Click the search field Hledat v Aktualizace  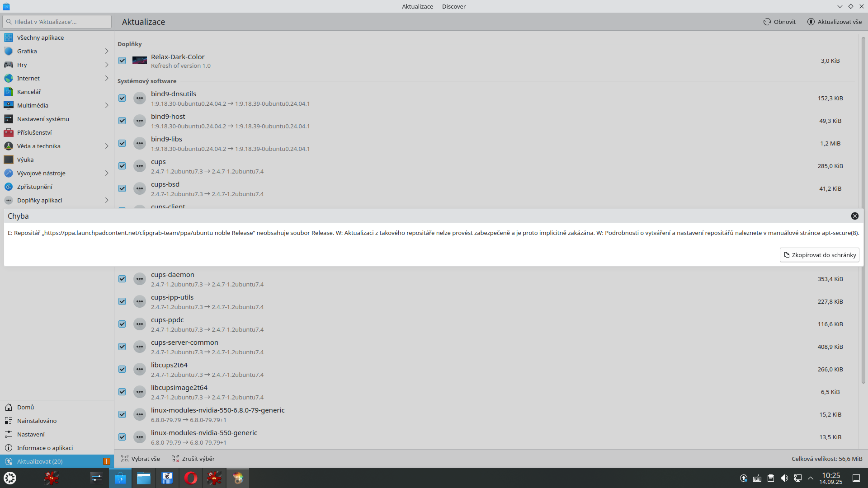click(57, 22)
